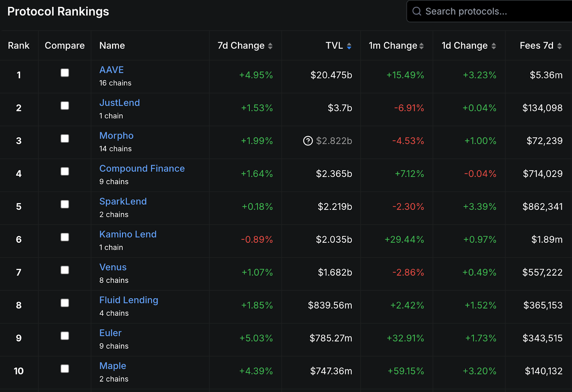The width and height of the screenshot is (572, 392).
Task: Select SparkLend for comparison
Action: 65,204
